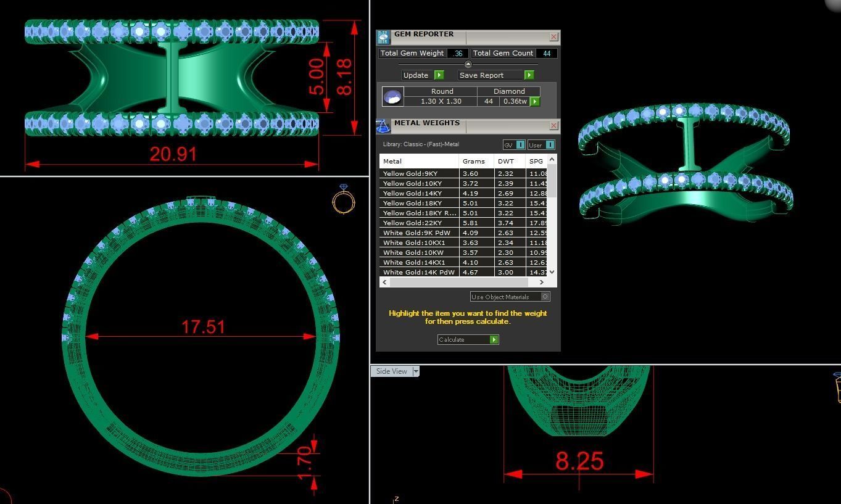The image size is (841, 504).
Task: Select the White Gold:14KX1 row
Action: point(463,263)
